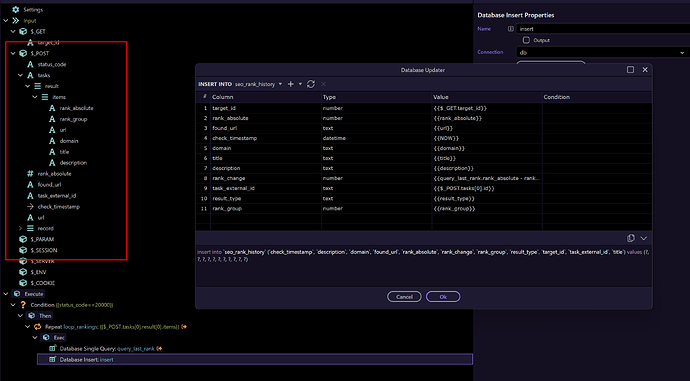Click the array icon beside result
This screenshot has width=690, height=381.
point(37,86)
